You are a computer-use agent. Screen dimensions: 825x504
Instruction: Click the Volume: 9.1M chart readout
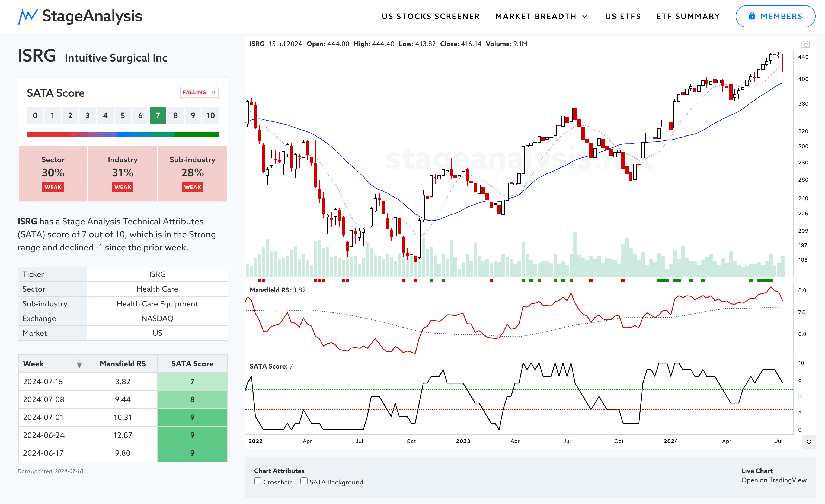click(x=507, y=44)
